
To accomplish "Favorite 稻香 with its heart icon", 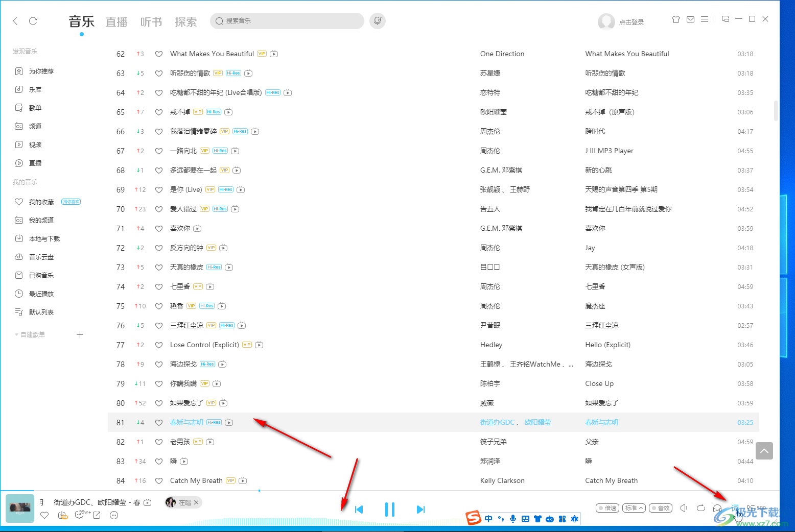I will [159, 306].
